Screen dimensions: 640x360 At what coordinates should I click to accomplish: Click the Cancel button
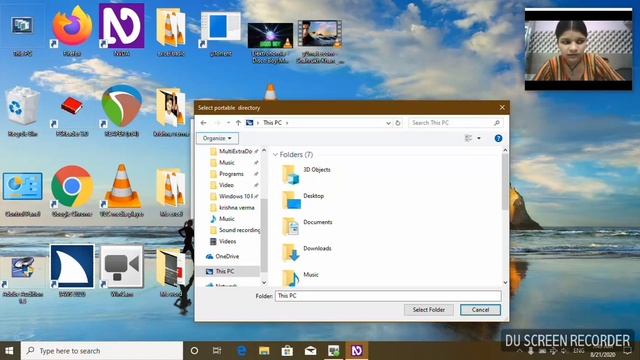(x=480, y=310)
